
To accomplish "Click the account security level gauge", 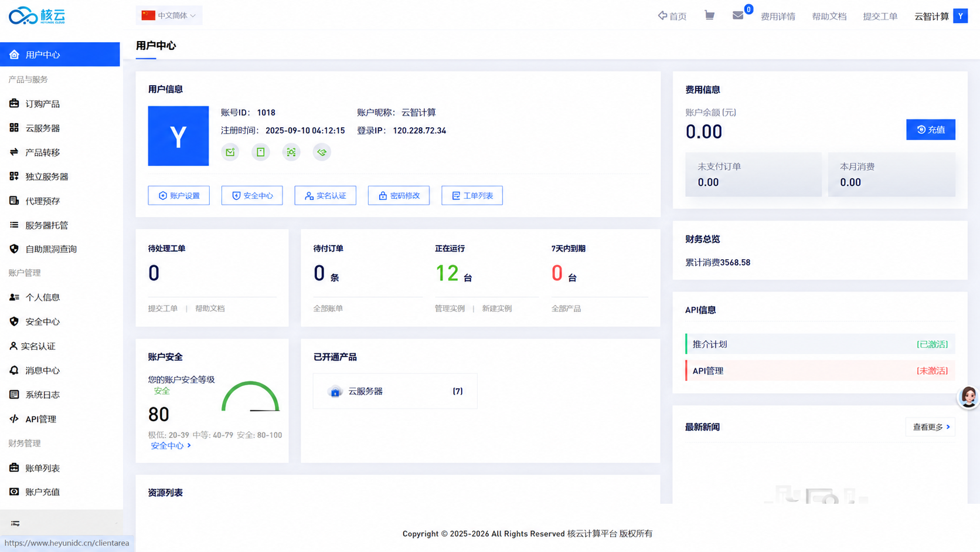I will coord(250,397).
